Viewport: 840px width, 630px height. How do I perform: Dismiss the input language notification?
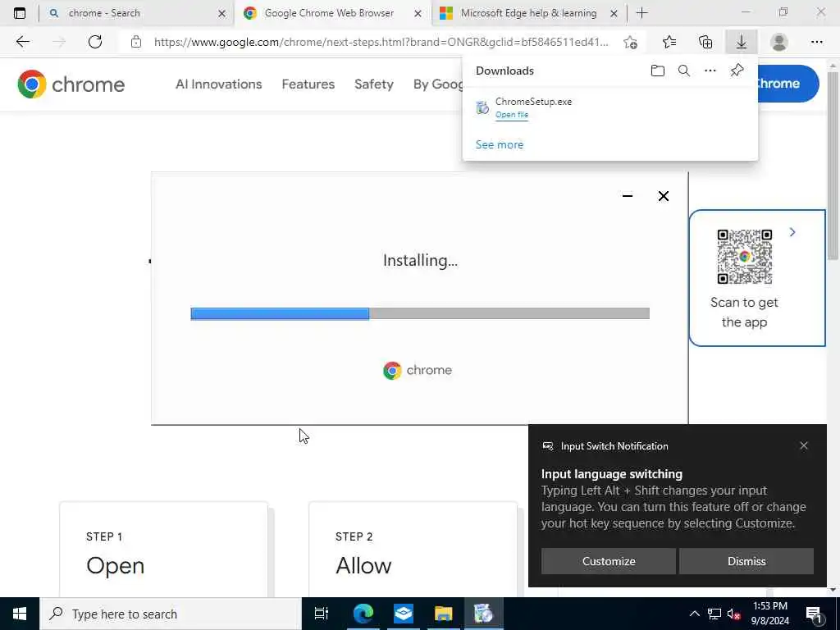coord(746,561)
